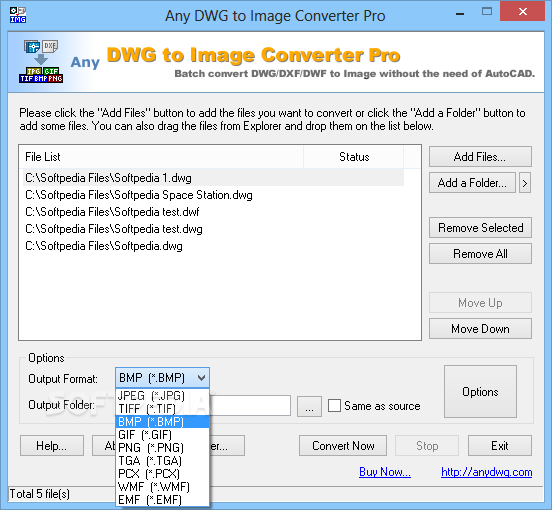Click the Exit button

(500, 446)
